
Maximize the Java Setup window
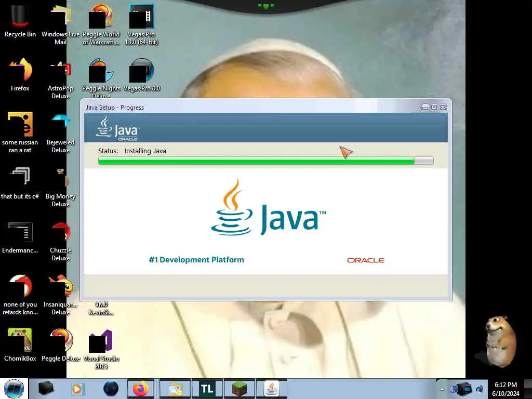click(434, 107)
